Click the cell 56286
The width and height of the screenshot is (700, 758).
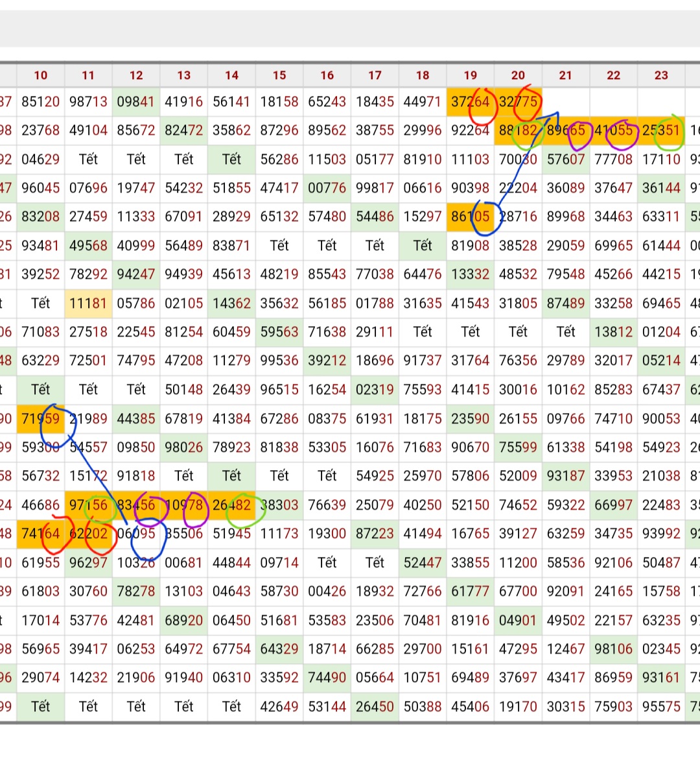(279, 160)
